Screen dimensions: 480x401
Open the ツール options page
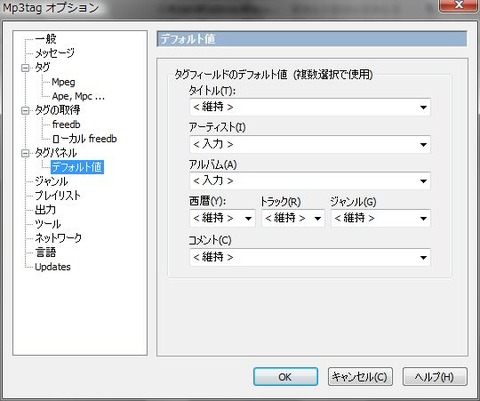pyautogui.click(x=48, y=224)
